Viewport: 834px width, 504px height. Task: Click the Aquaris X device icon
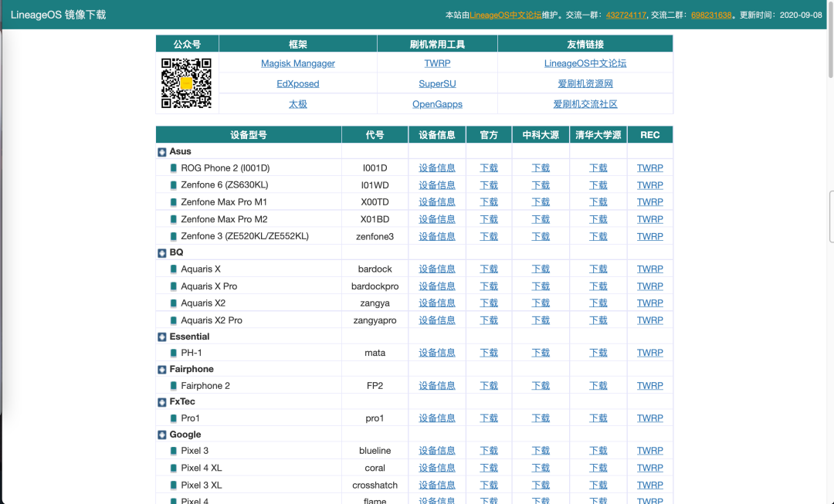174,269
